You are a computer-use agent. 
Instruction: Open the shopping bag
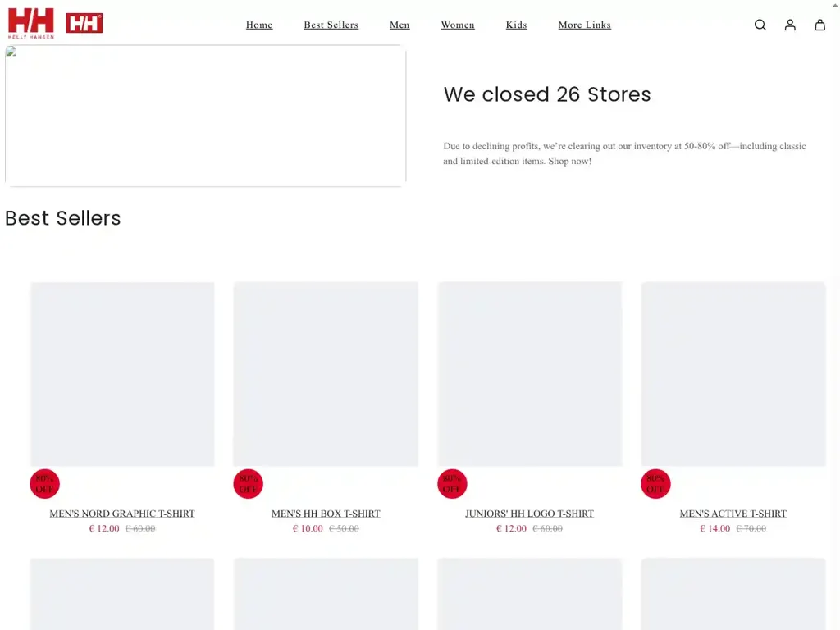(x=819, y=25)
